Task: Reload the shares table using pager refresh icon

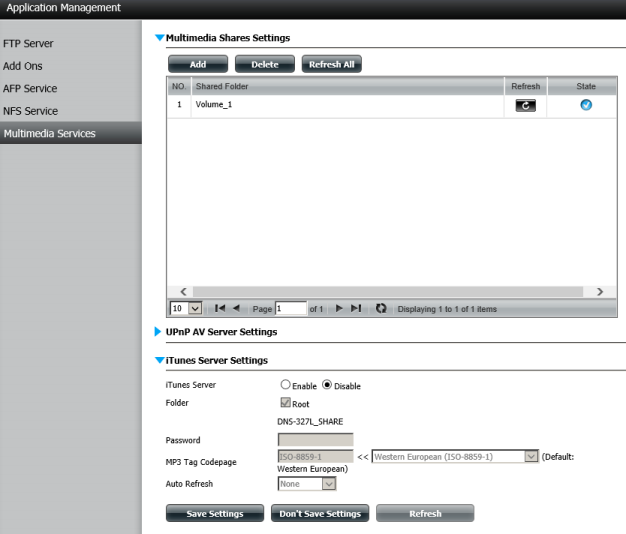Action: pos(381,309)
